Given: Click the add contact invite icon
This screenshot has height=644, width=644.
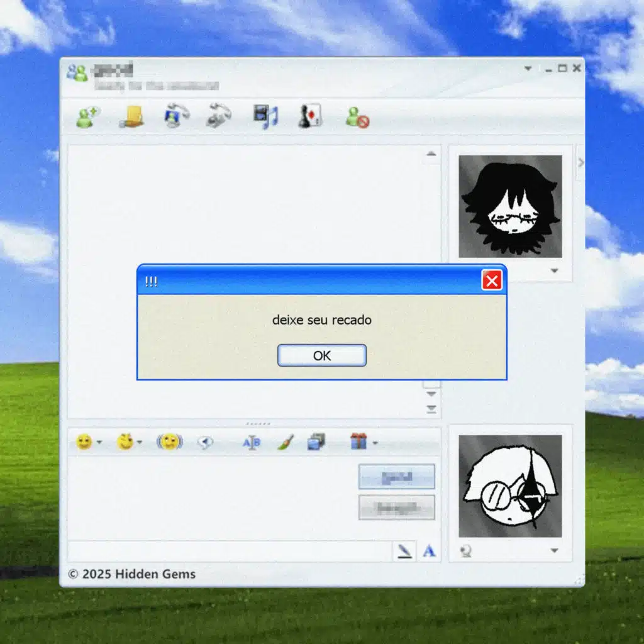Looking at the screenshot, I should pos(87,117).
